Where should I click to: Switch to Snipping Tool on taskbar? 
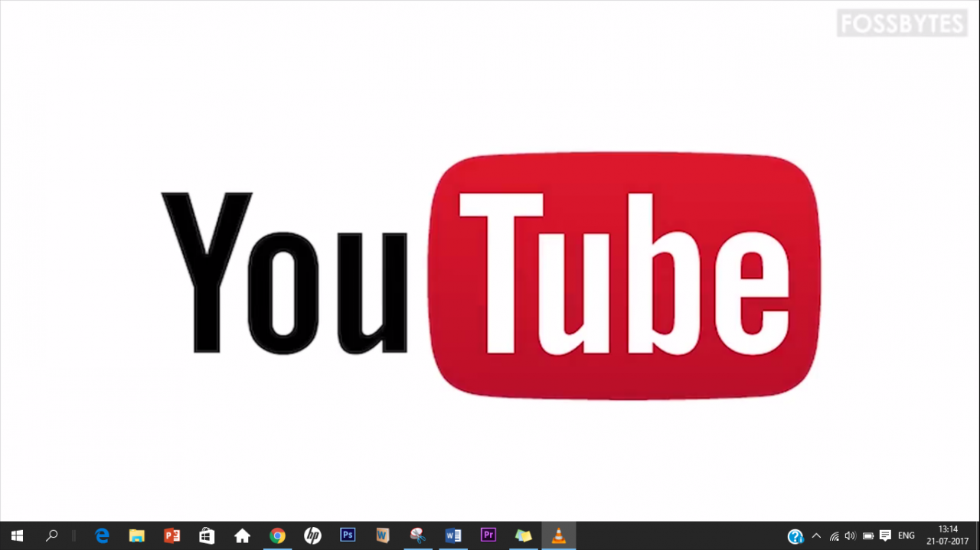pyautogui.click(x=418, y=535)
